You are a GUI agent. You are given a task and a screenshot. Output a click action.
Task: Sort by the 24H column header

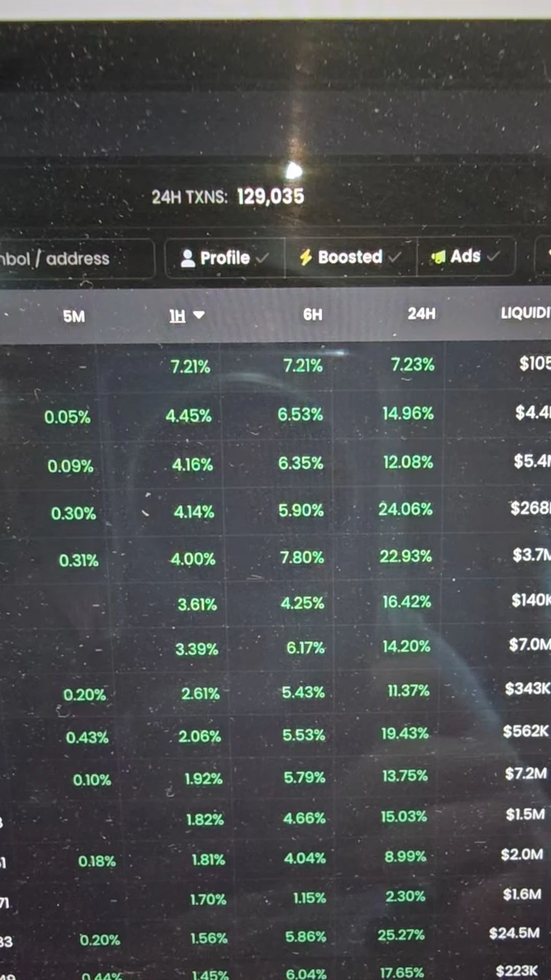[421, 313]
